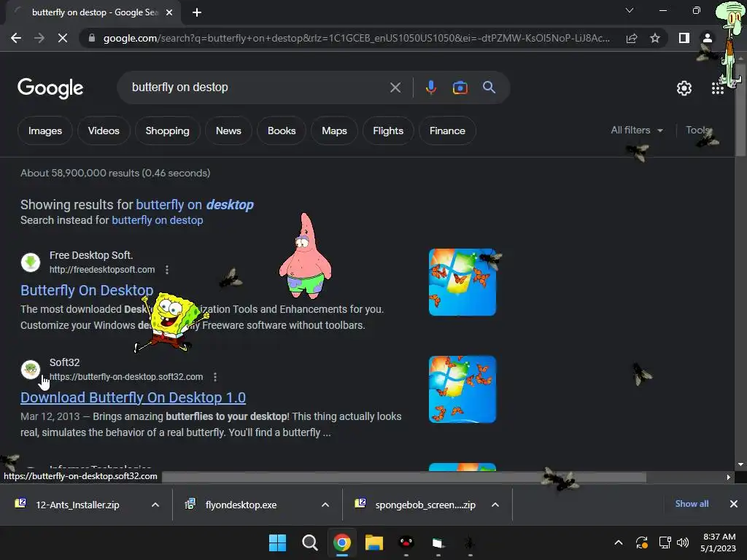Search by voice microphone icon
747x560 pixels.
tap(430, 87)
